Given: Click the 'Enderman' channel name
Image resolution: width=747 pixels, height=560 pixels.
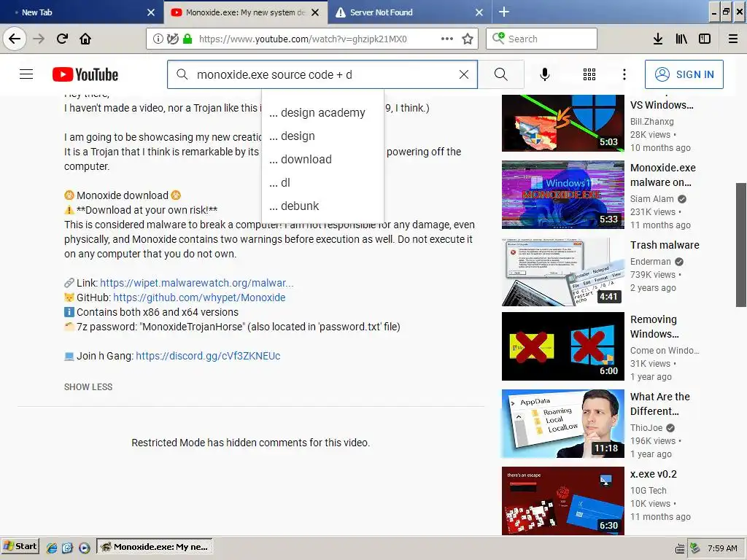Looking at the screenshot, I should [x=650, y=262].
